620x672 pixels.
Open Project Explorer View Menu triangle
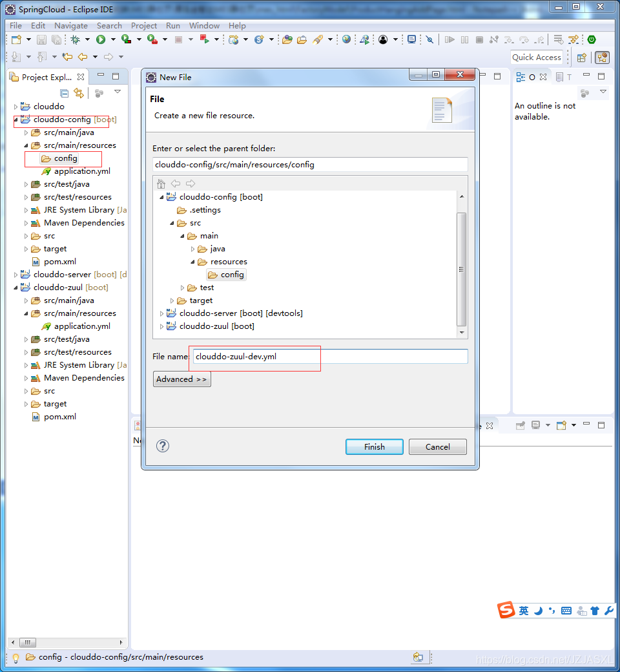(x=118, y=92)
